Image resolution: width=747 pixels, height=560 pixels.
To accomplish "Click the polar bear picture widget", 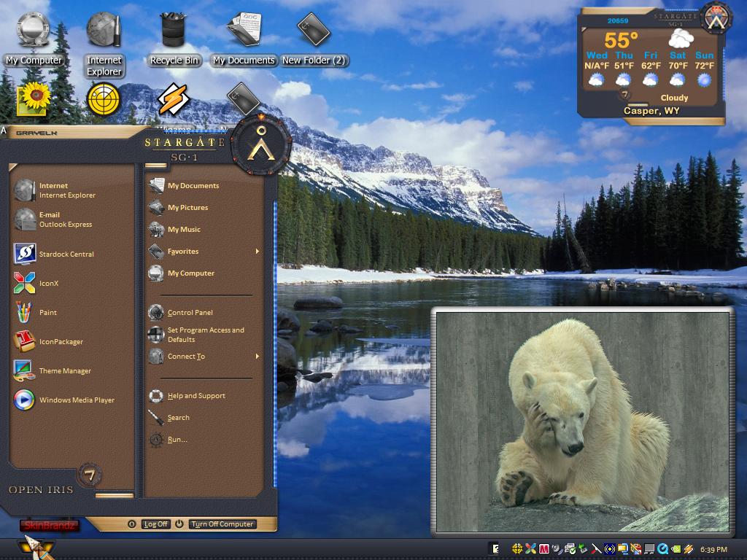I will 583,422.
